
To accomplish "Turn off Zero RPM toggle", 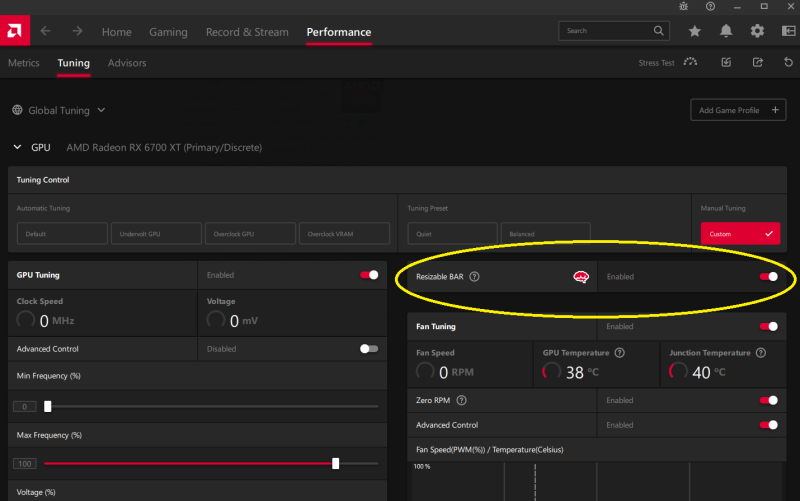I will 768,400.
